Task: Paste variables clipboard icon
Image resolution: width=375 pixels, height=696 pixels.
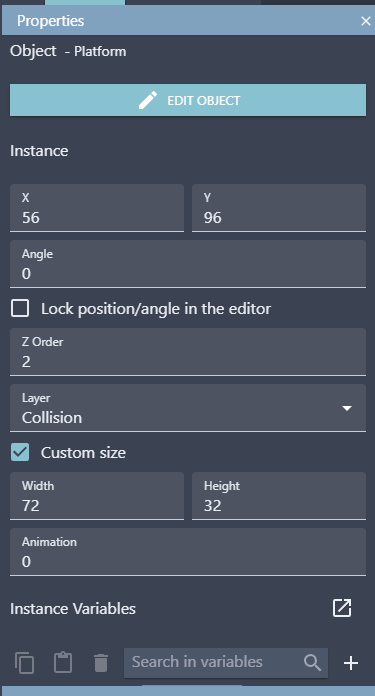Action: (63, 663)
